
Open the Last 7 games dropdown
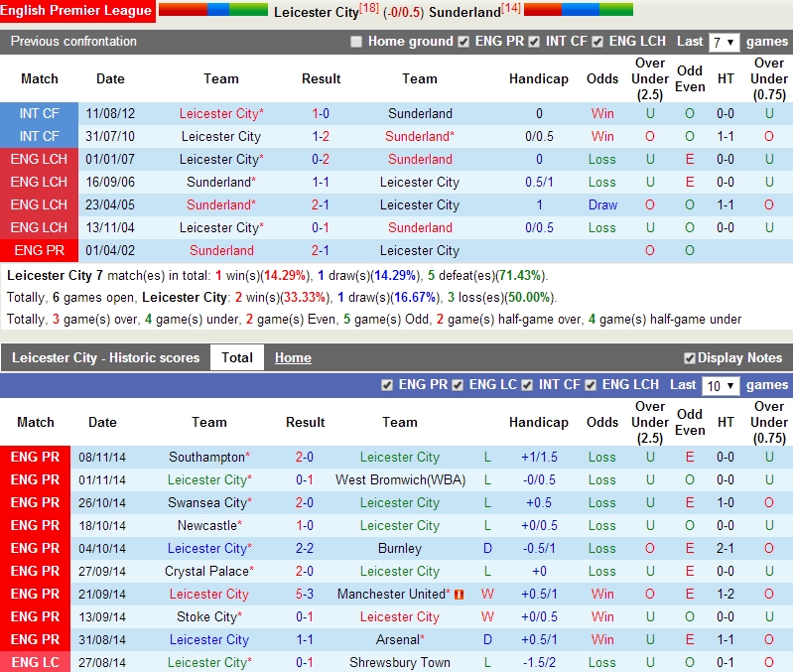click(x=725, y=42)
